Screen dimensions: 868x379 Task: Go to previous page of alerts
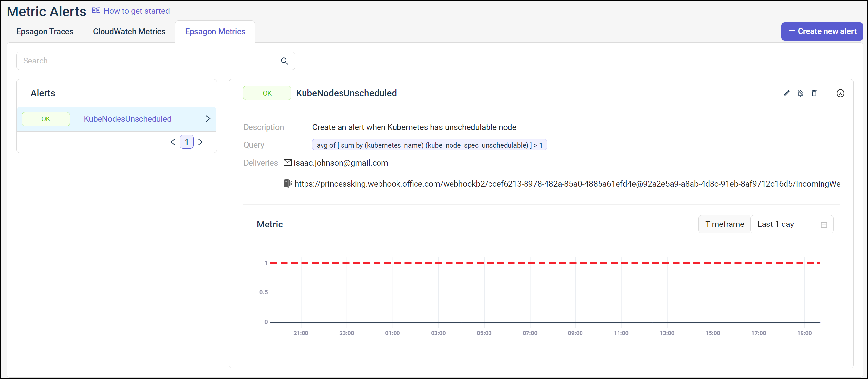[173, 142]
